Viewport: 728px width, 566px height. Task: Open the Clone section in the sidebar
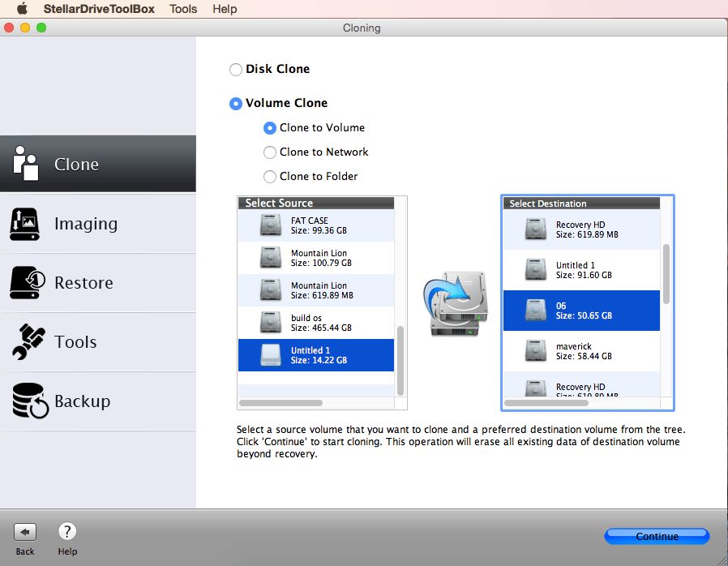76,163
